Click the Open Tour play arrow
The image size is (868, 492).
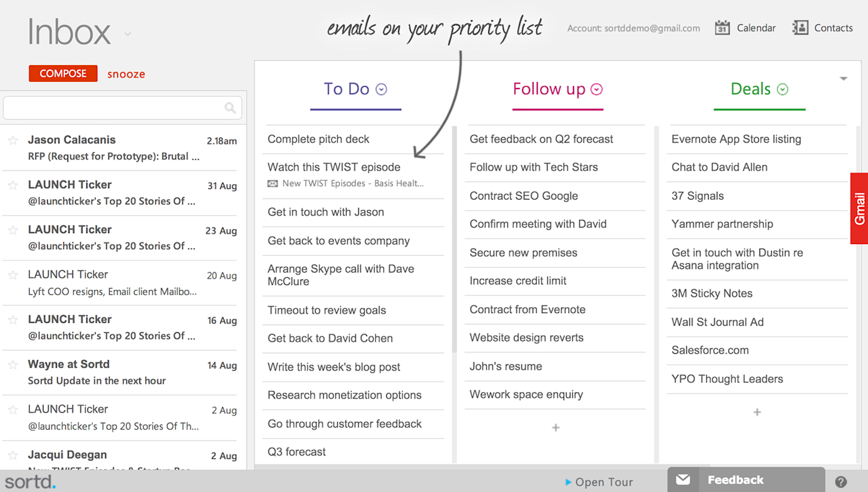(569, 482)
